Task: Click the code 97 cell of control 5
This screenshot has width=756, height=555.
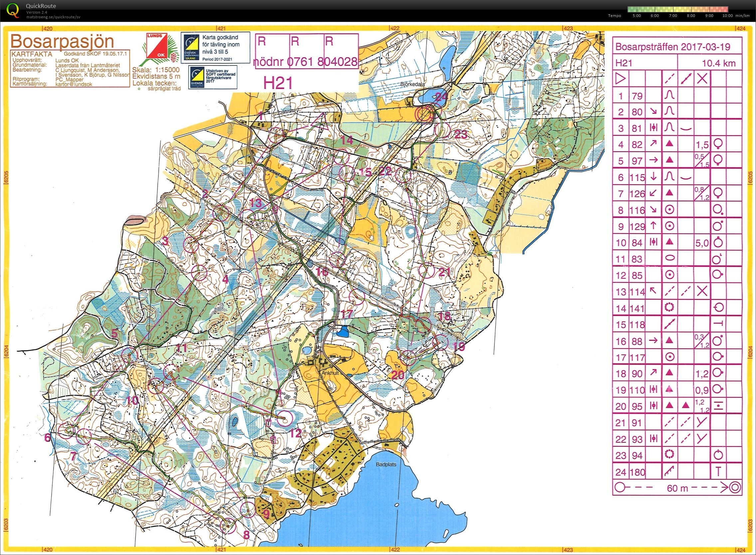Action: pos(637,161)
